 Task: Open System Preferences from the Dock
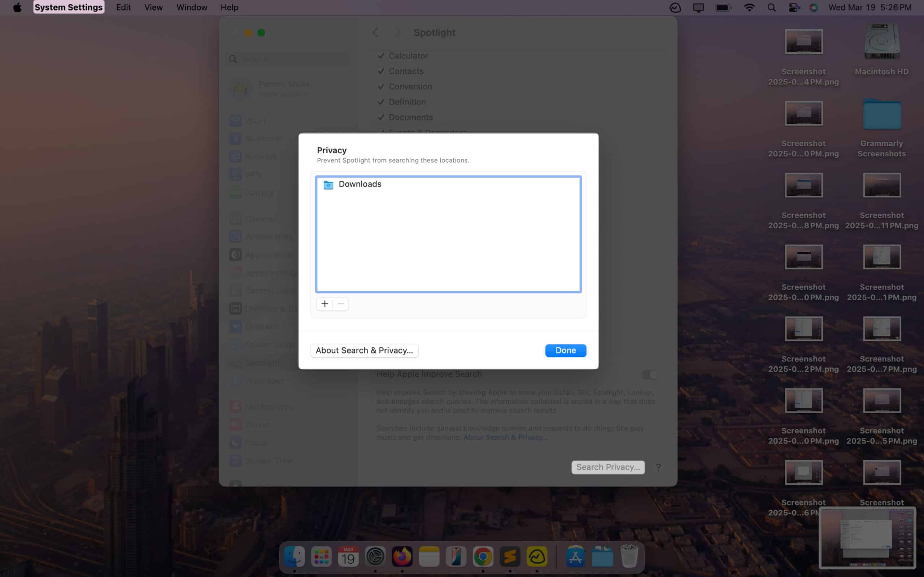pyautogui.click(x=375, y=557)
